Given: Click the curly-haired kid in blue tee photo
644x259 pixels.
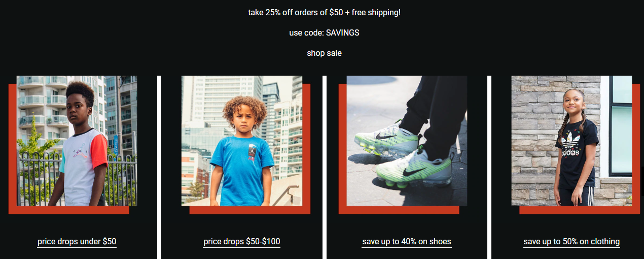Looking at the screenshot, I should (242, 141).
